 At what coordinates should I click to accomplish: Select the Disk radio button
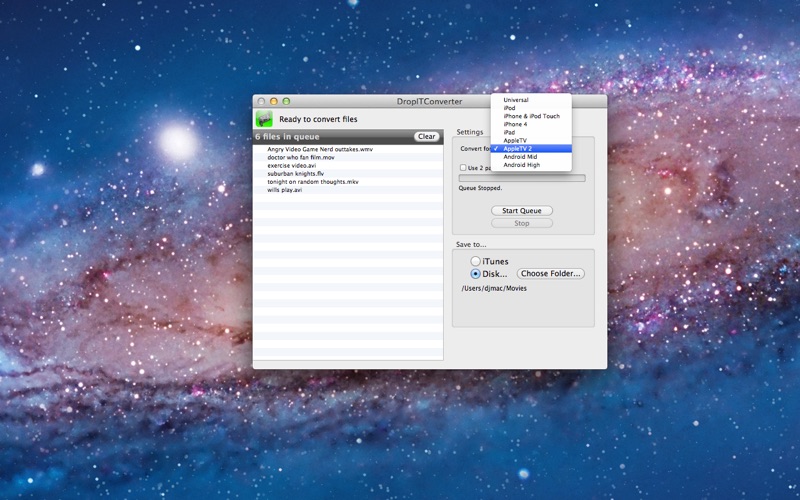(x=476, y=274)
